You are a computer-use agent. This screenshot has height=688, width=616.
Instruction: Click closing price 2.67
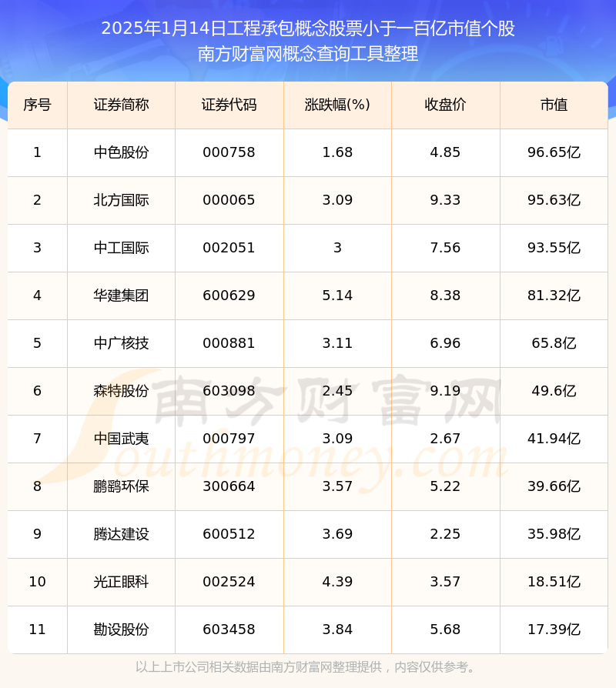coord(445,439)
